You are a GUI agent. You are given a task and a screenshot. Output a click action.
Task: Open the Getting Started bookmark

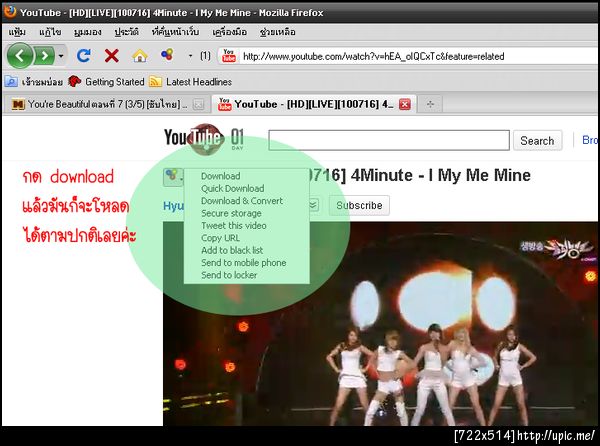[106, 81]
